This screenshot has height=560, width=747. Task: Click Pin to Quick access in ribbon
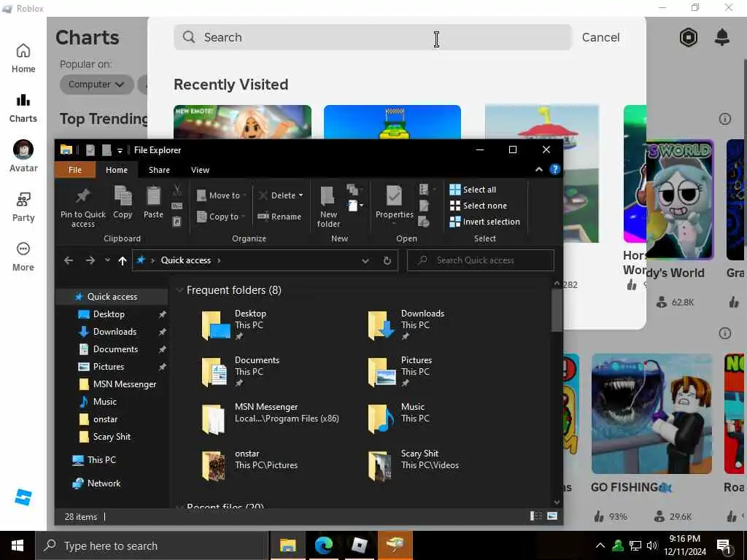point(83,206)
